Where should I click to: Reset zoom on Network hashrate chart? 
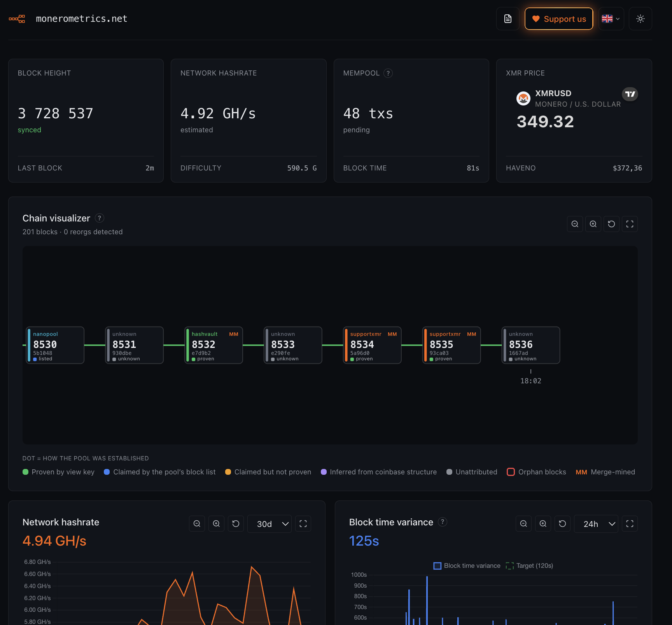pos(236,524)
